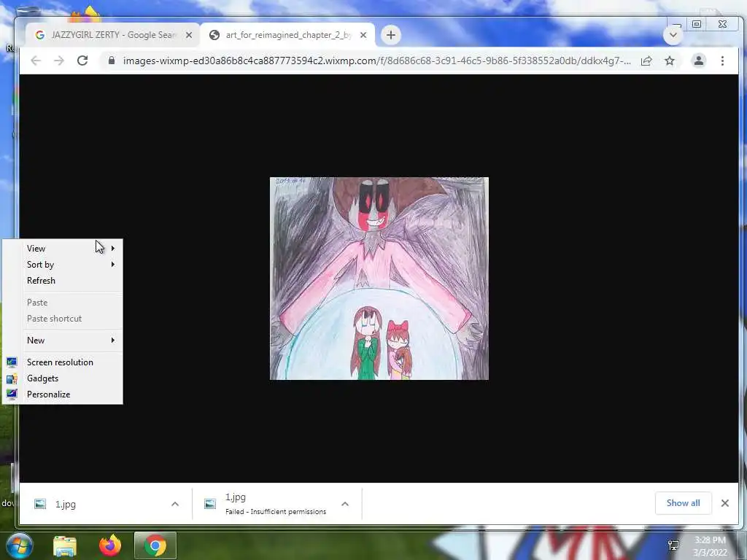Launch Firefox from the taskbar
Viewport: 747px width, 560px height.
(x=110, y=545)
